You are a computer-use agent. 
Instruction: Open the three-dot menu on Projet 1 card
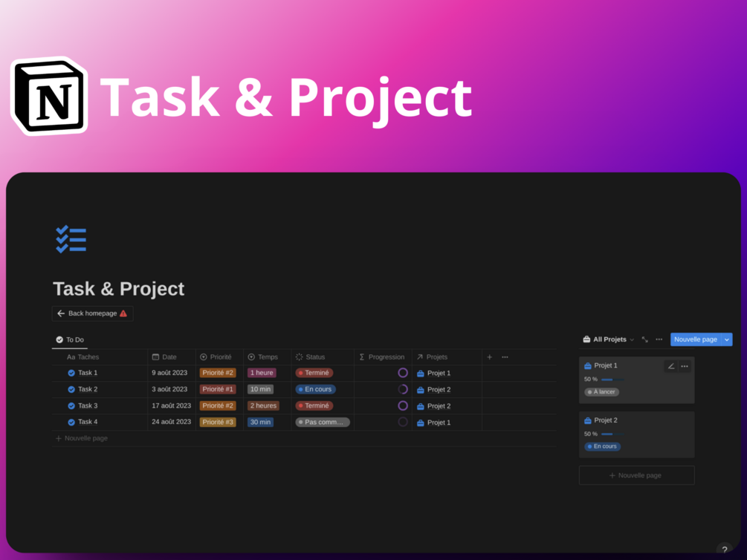coord(685,366)
